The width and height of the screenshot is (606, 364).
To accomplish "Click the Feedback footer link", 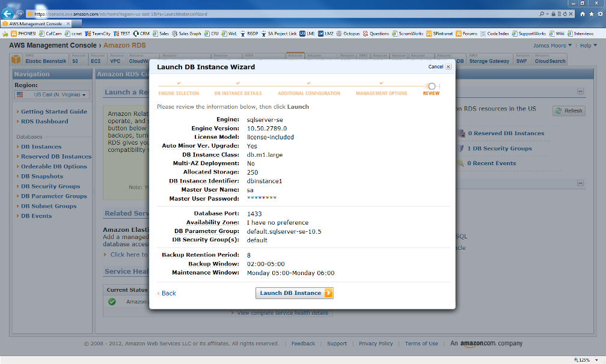I will (x=303, y=344).
